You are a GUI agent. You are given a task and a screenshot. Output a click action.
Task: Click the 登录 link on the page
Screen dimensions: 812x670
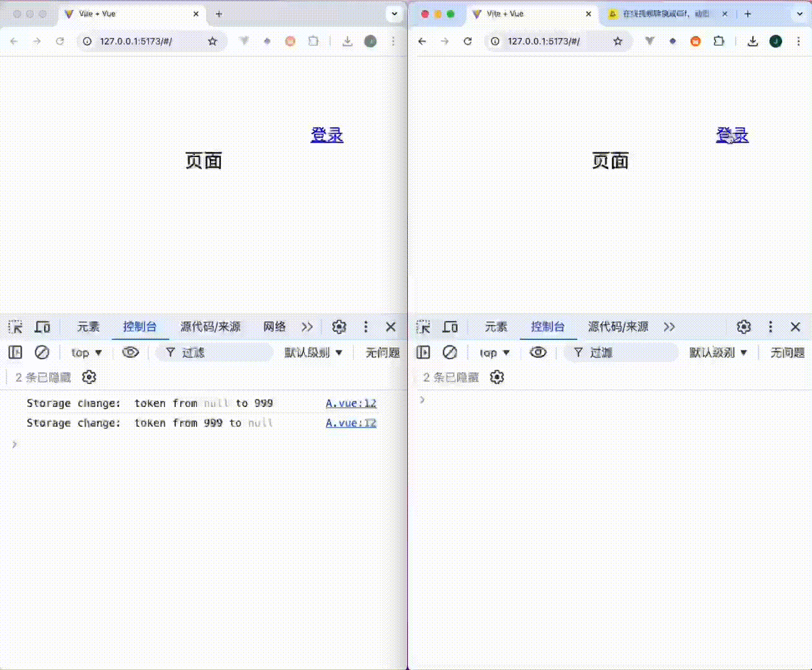[x=327, y=135]
